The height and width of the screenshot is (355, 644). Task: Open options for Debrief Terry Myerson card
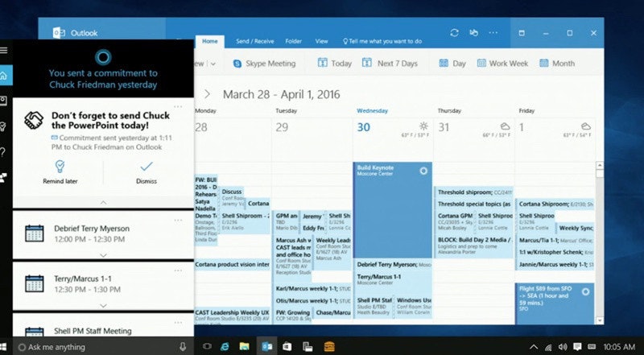tap(178, 221)
